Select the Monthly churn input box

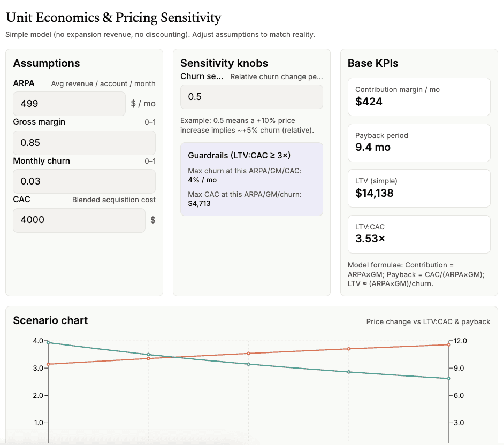tap(84, 181)
